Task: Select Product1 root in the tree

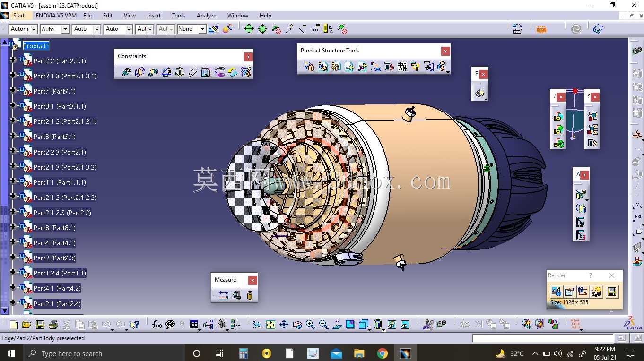Action: point(36,46)
